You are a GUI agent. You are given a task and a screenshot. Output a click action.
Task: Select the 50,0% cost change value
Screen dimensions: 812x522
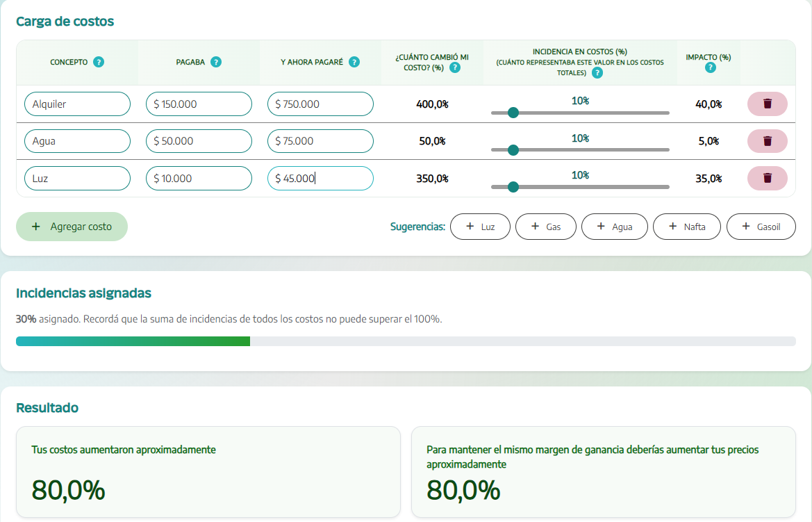click(432, 141)
